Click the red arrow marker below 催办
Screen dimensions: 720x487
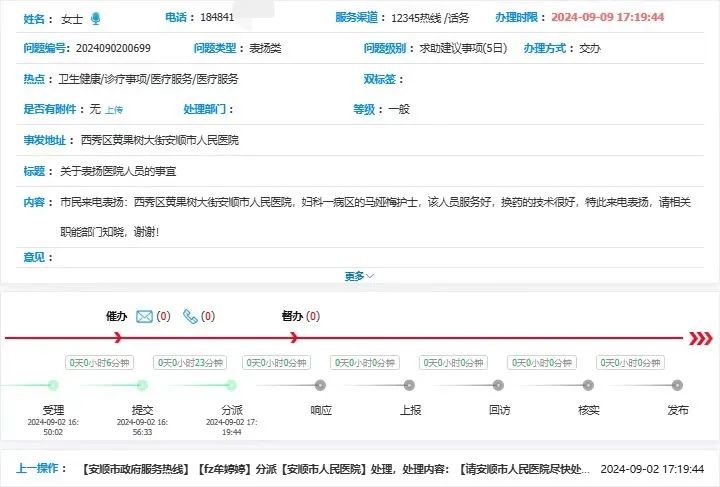coord(118,338)
